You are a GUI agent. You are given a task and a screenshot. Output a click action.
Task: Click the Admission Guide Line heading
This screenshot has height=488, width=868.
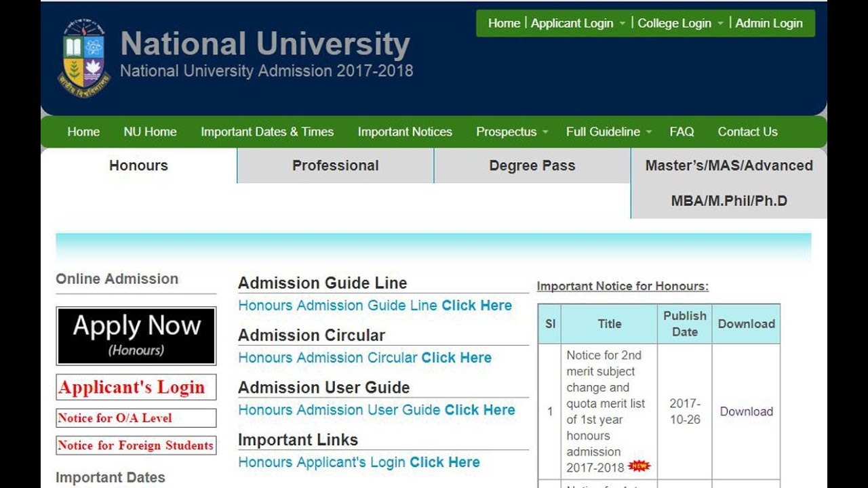click(x=323, y=283)
